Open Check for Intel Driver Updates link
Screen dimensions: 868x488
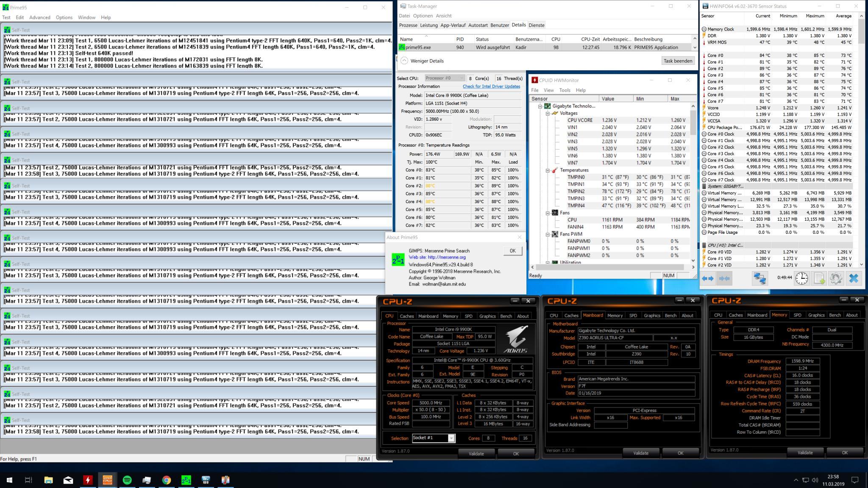click(491, 86)
